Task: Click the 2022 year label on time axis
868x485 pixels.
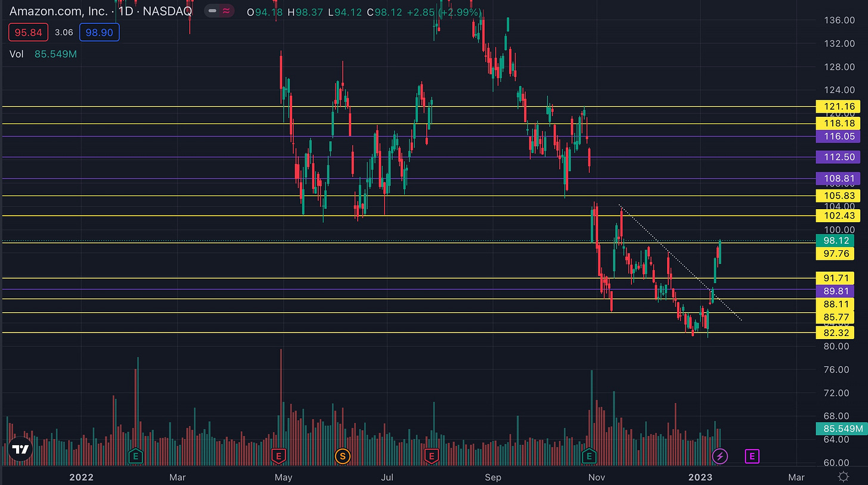Action: [82, 477]
